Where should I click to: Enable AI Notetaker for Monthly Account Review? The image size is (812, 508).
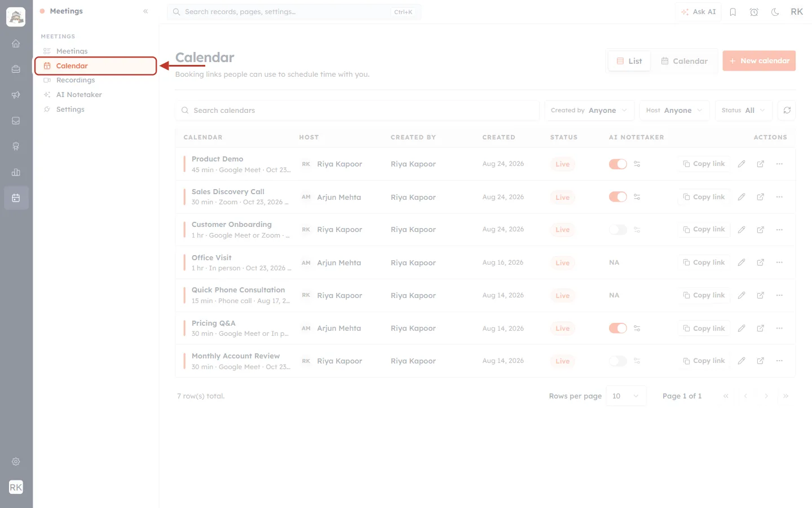pos(618,361)
